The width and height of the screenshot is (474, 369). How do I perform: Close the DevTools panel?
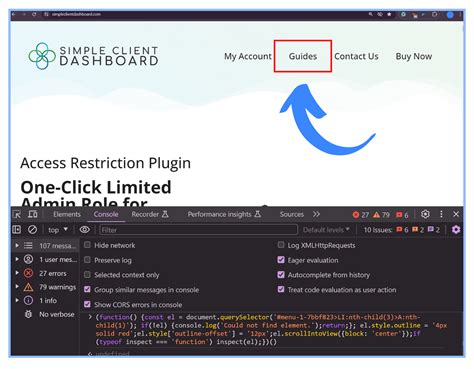[x=456, y=214]
